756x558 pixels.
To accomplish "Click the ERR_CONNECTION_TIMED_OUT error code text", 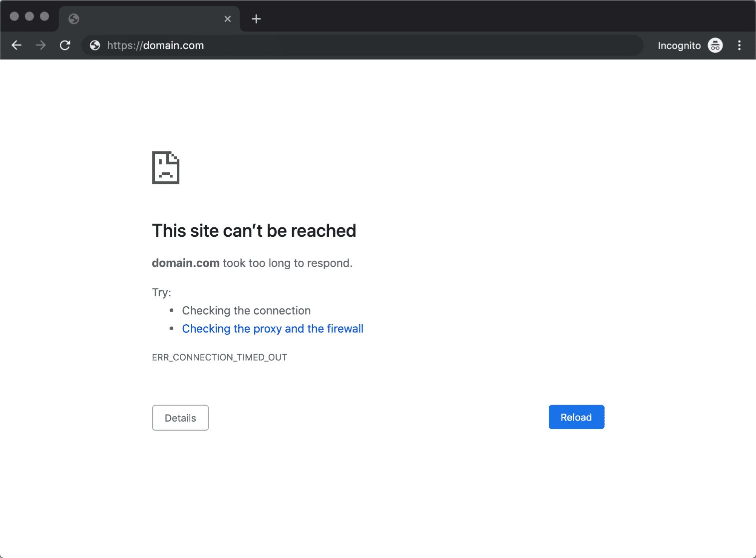I will pos(220,357).
